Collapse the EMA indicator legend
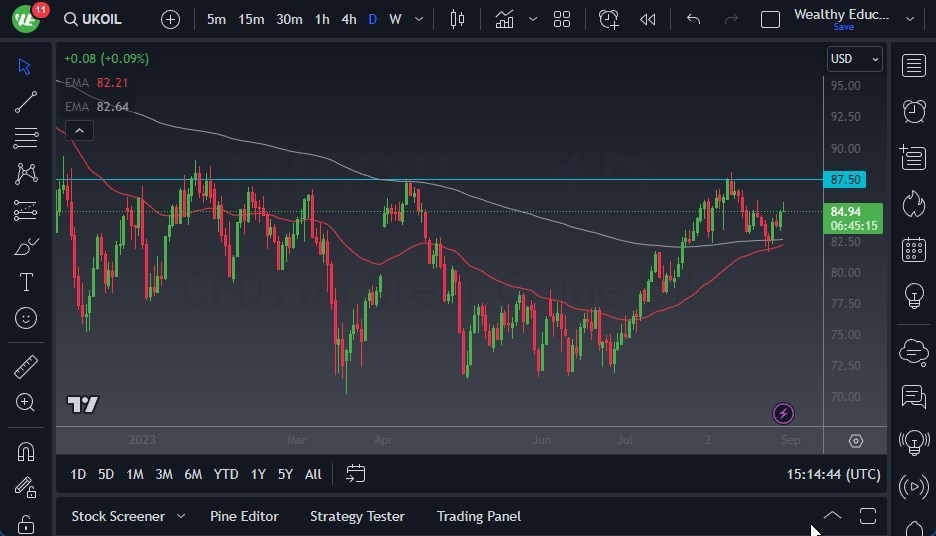This screenshot has width=936, height=536. [79, 130]
